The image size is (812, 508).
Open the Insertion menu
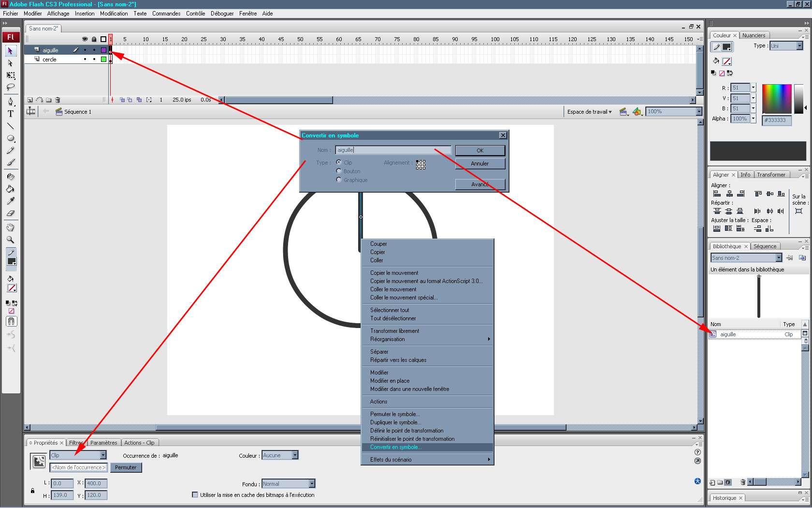tap(85, 14)
